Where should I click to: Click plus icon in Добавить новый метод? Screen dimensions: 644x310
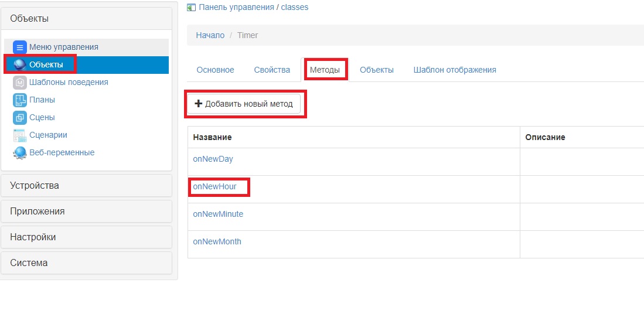point(199,104)
